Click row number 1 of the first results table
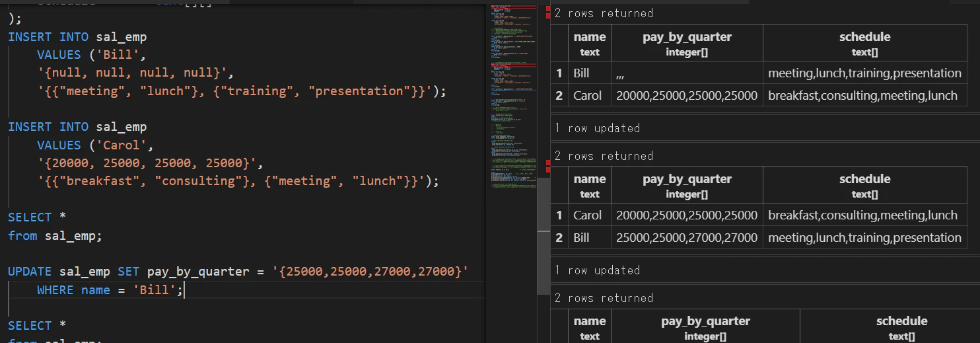 (559, 73)
